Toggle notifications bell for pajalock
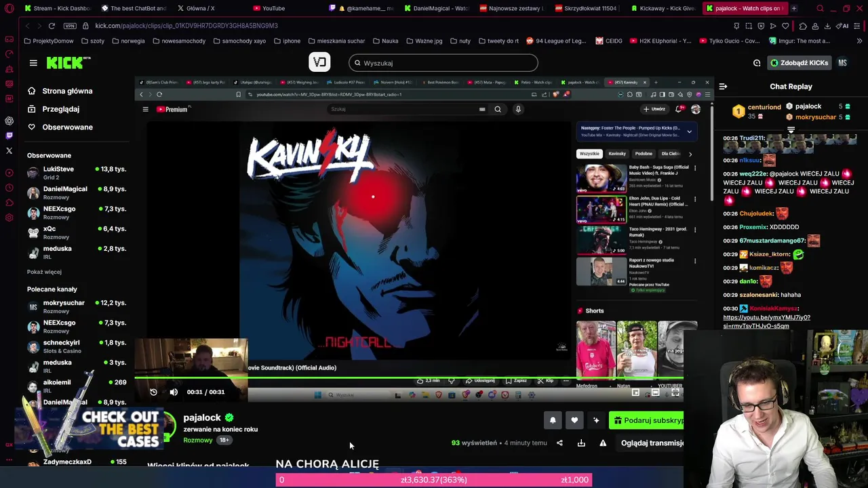This screenshot has height=488, width=868. coord(553,420)
